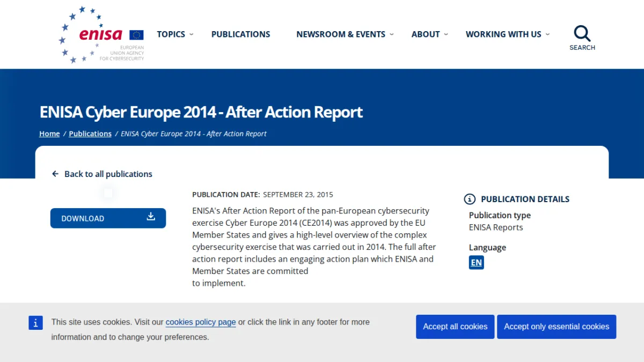644x362 pixels.
Task: Go back to all publications
Action: tap(108, 174)
